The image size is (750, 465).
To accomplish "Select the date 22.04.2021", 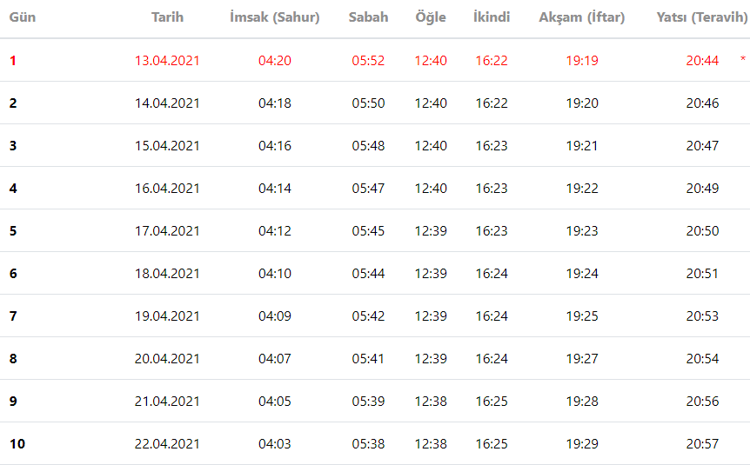I will pos(167,443).
